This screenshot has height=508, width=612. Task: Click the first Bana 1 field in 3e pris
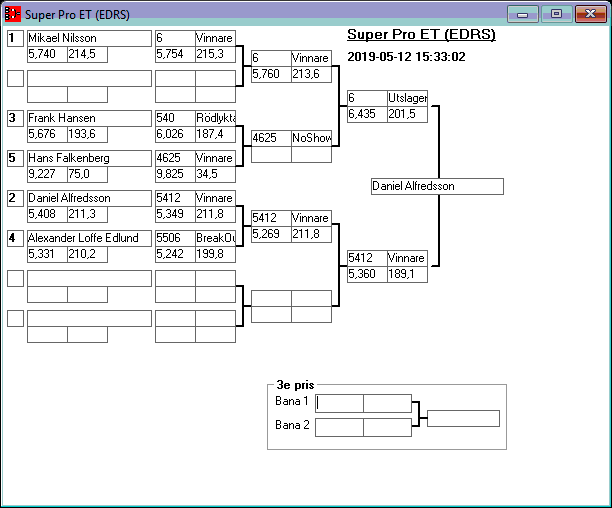tap(339, 403)
